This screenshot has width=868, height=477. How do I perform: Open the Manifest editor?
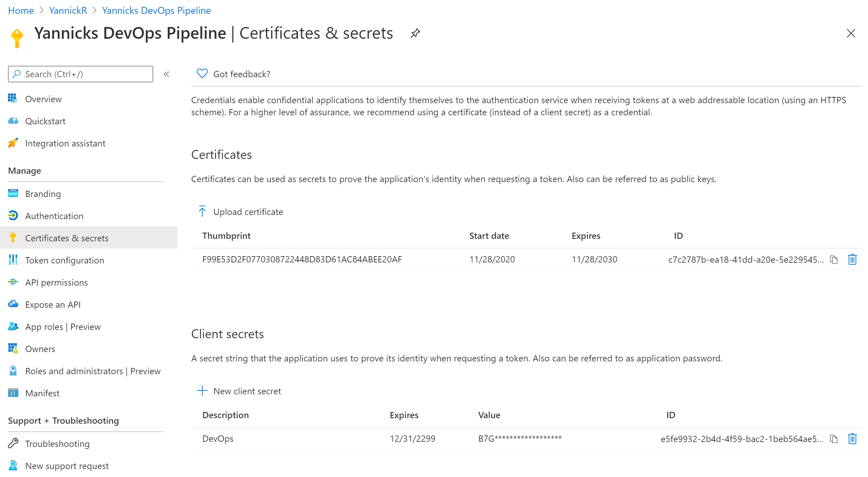pyautogui.click(x=42, y=393)
